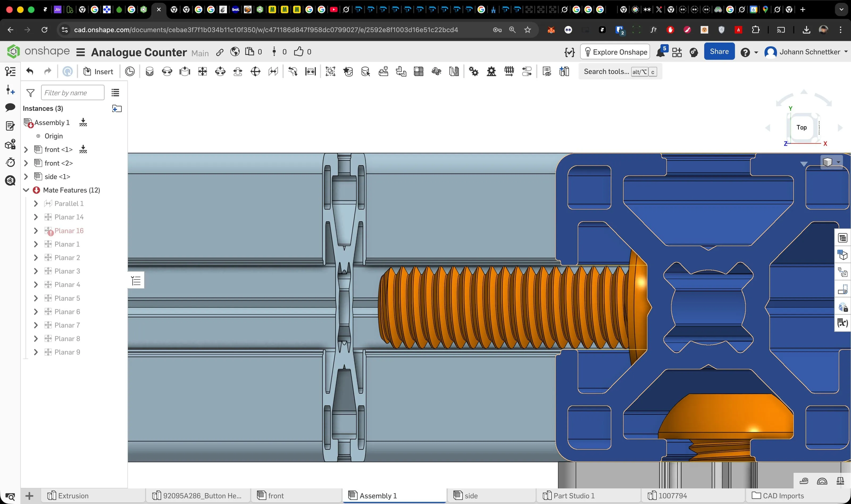Viewport: 851px width, 504px height.
Task: Expand the side <1> instance
Action: [26, 177]
